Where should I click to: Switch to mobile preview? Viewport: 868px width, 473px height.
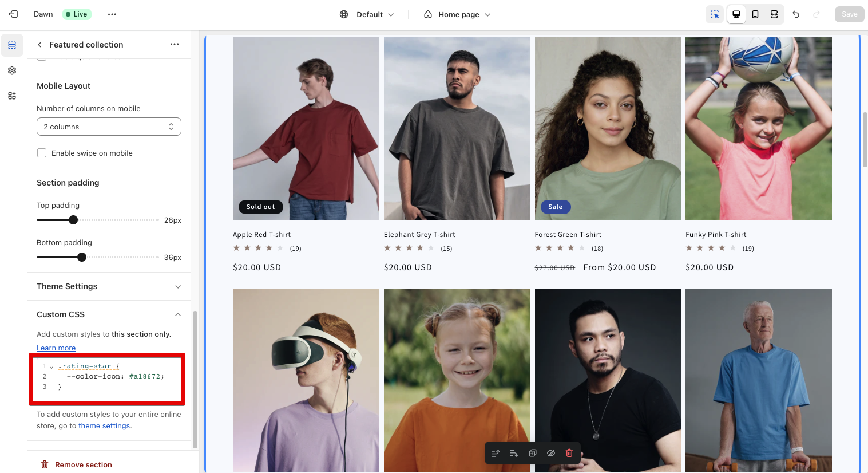[x=755, y=14]
